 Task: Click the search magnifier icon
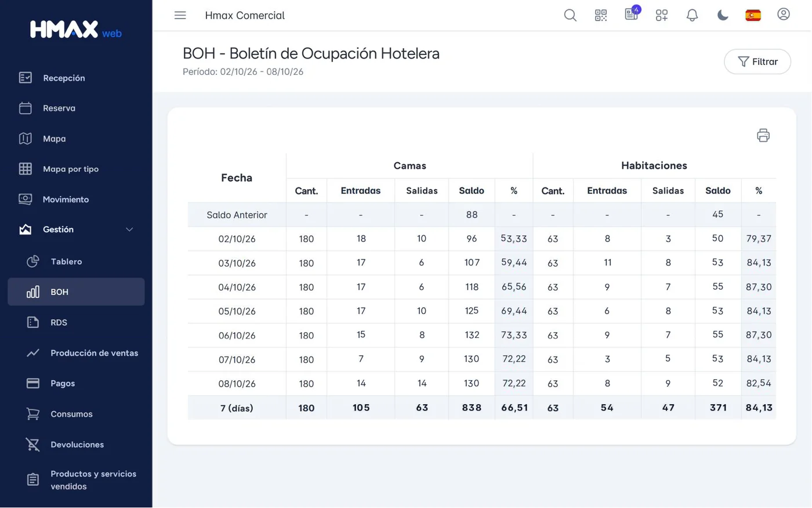570,16
